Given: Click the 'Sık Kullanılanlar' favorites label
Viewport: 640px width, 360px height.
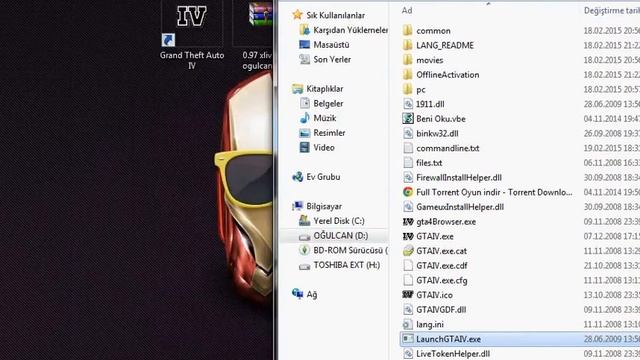Looking at the screenshot, I should (336, 15).
